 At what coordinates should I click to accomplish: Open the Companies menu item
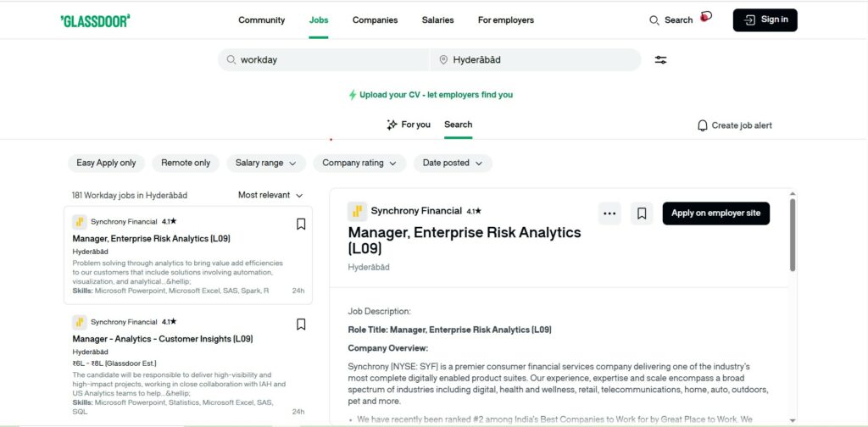click(375, 20)
